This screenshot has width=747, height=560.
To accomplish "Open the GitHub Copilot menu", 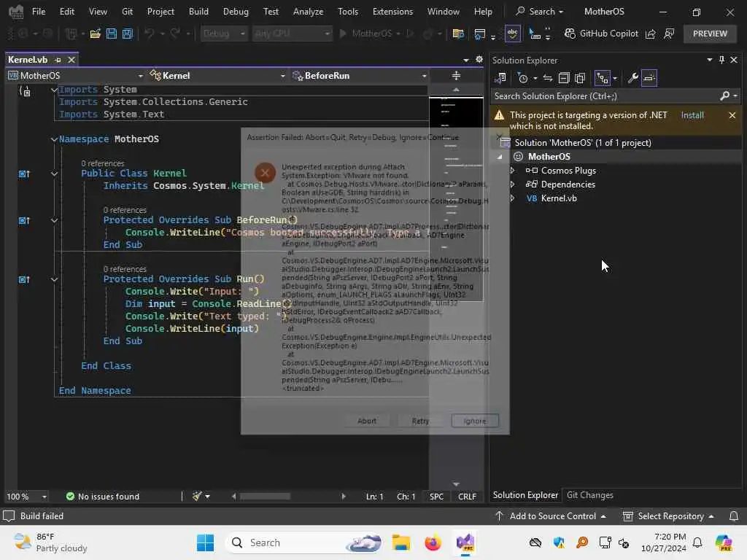I will [601, 34].
